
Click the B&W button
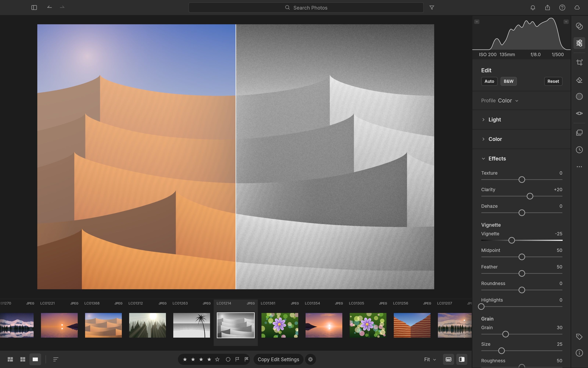(x=508, y=81)
